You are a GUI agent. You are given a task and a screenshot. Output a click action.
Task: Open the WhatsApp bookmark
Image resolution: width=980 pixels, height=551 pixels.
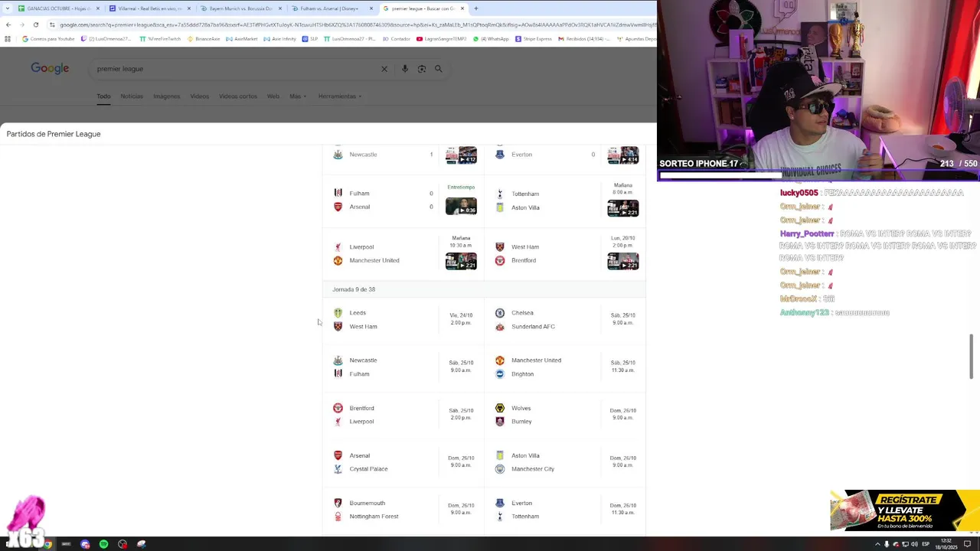click(x=491, y=39)
